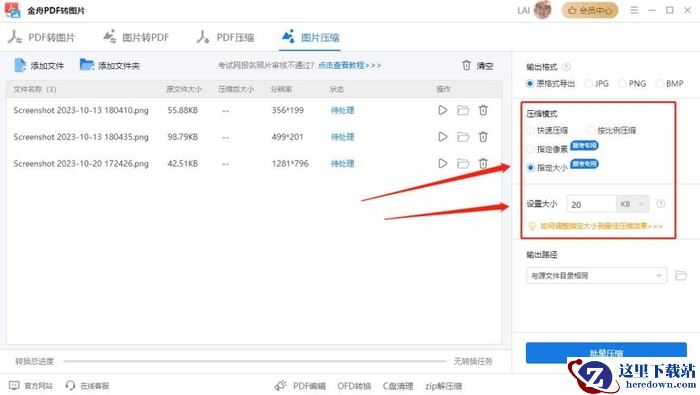700x395 pixels.
Task: Select the 原格式导出 radio option
Action: [550, 83]
